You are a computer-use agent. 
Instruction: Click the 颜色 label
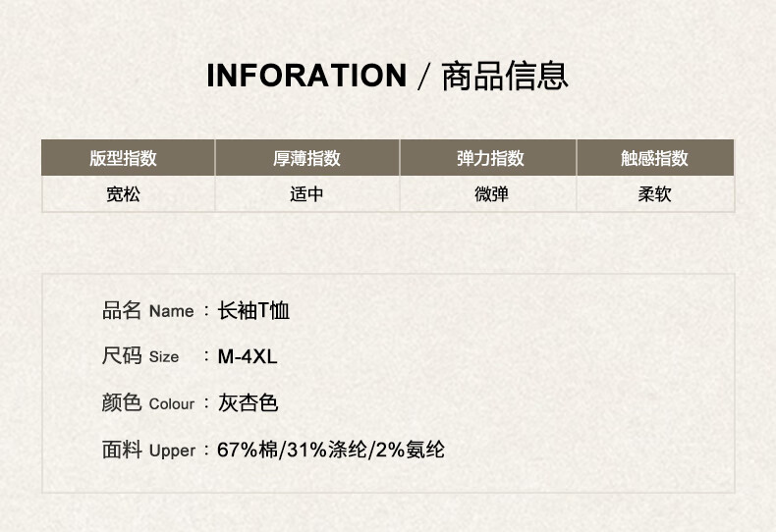pos(122,402)
